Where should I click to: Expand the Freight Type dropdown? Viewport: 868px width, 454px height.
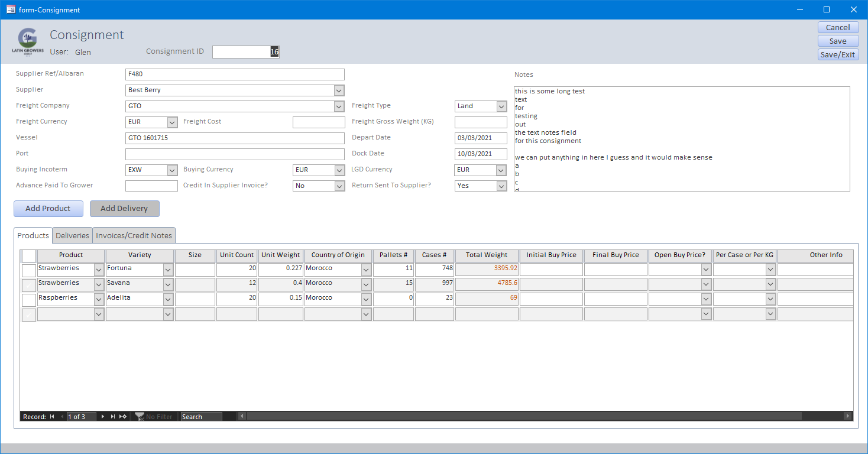click(x=502, y=106)
